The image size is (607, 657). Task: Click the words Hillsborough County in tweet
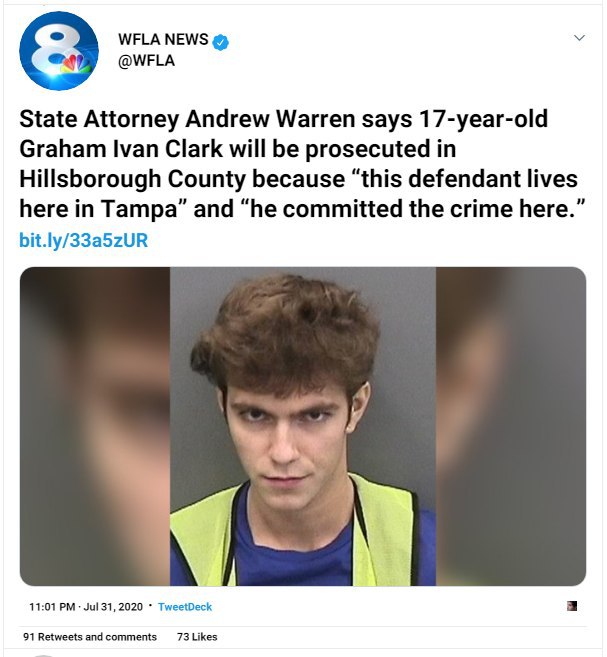click(x=132, y=179)
